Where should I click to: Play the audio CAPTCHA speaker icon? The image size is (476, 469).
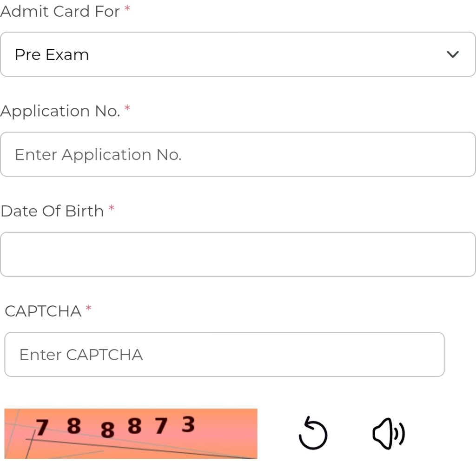pyautogui.click(x=389, y=433)
